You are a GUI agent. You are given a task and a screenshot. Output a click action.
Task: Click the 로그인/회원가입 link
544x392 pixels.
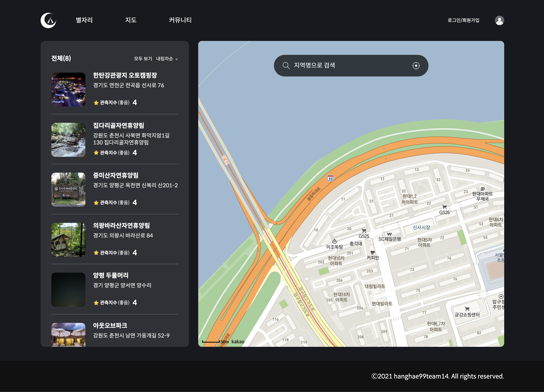pyautogui.click(x=463, y=20)
